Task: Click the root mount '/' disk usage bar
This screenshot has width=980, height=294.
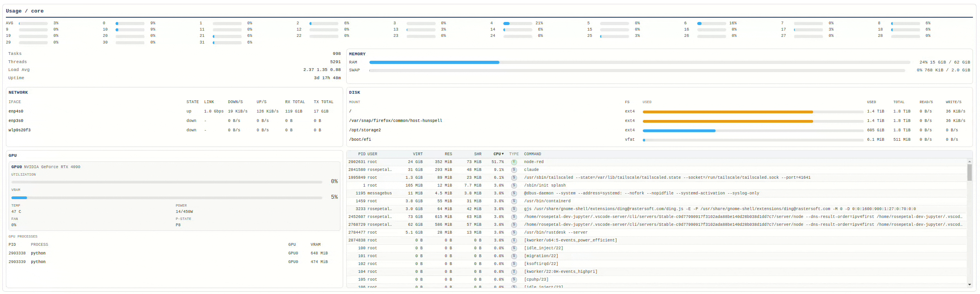Action: coord(753,112)
